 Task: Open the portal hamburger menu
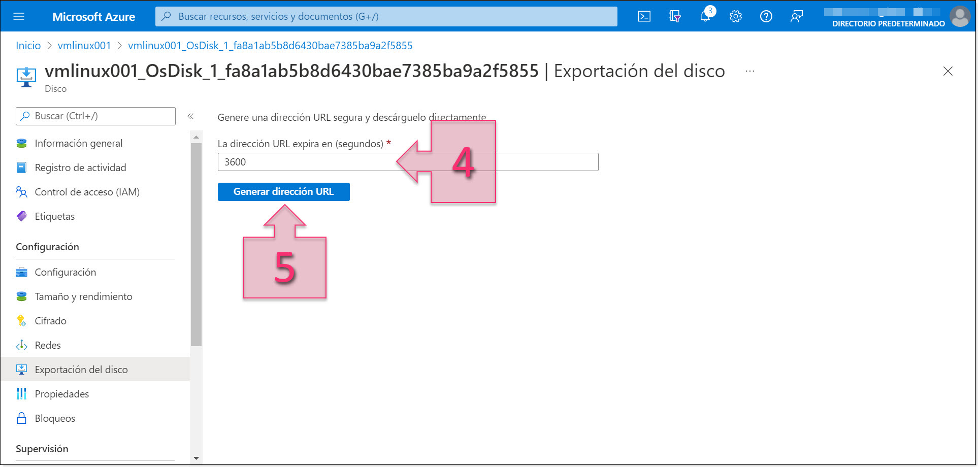19,16
